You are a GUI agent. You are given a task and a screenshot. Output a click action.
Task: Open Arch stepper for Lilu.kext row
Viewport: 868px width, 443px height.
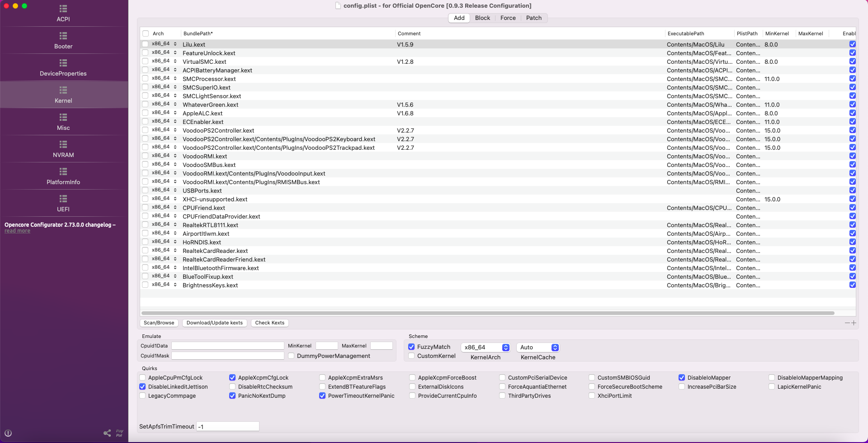(175, 44)
